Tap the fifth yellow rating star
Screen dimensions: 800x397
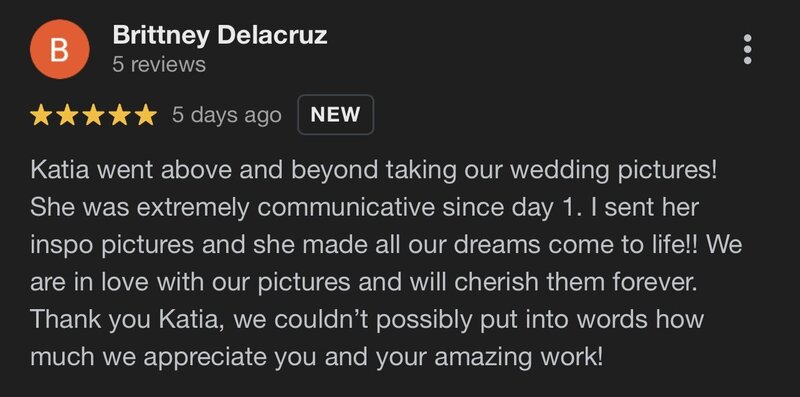[x=146, y=115]
